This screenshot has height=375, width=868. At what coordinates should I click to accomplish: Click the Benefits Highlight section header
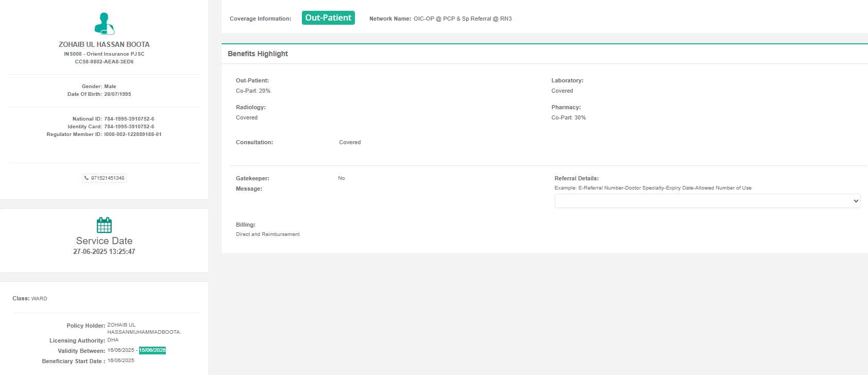[258, 54]
